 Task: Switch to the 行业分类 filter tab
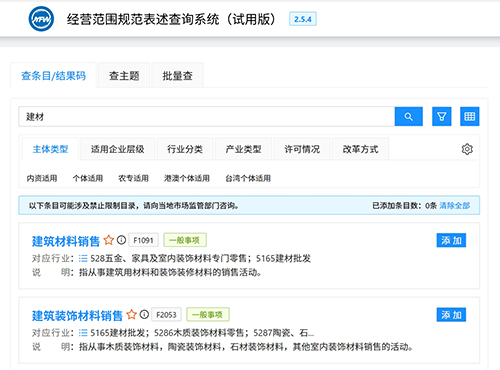185,149
